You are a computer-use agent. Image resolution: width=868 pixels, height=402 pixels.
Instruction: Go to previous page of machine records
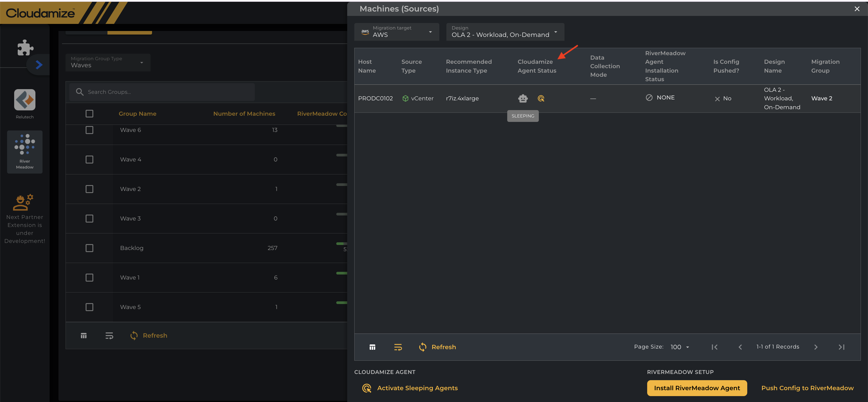(740, 347)
